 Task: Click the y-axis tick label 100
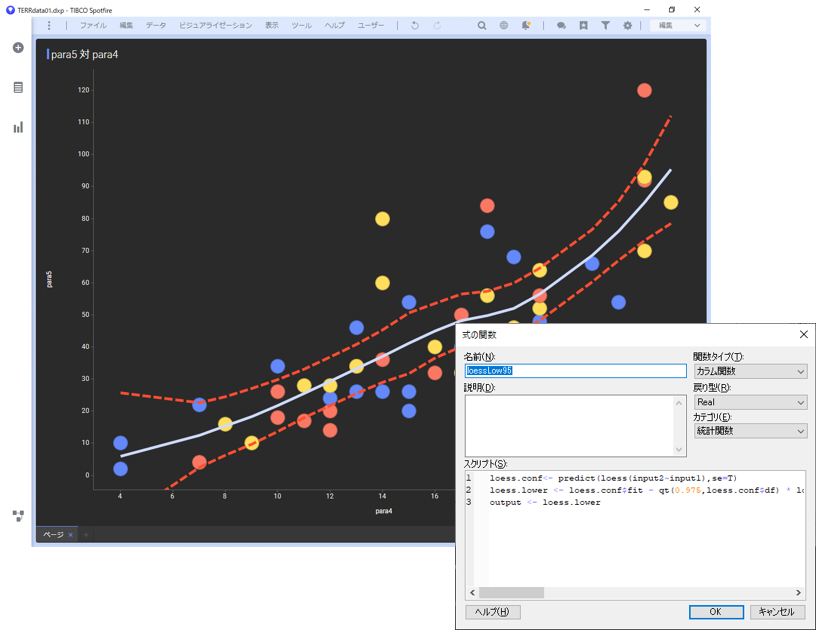[84, 154]
